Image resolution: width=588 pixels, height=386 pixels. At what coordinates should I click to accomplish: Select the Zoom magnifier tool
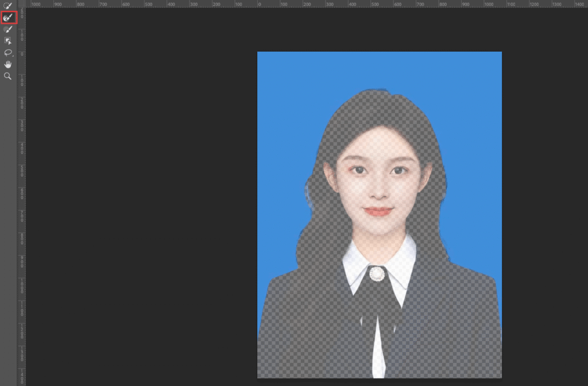click(8, 76)
